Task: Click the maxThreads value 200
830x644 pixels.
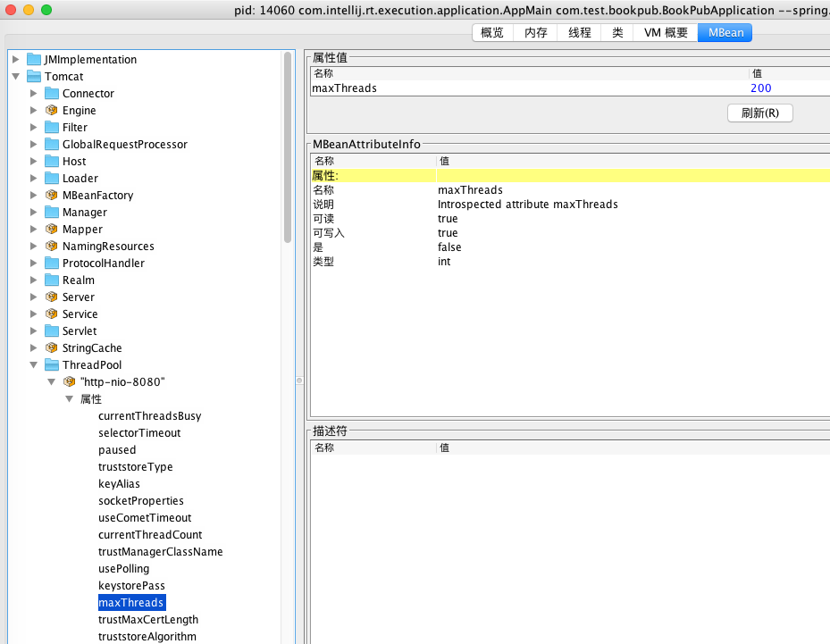Action: click(760, 88)
